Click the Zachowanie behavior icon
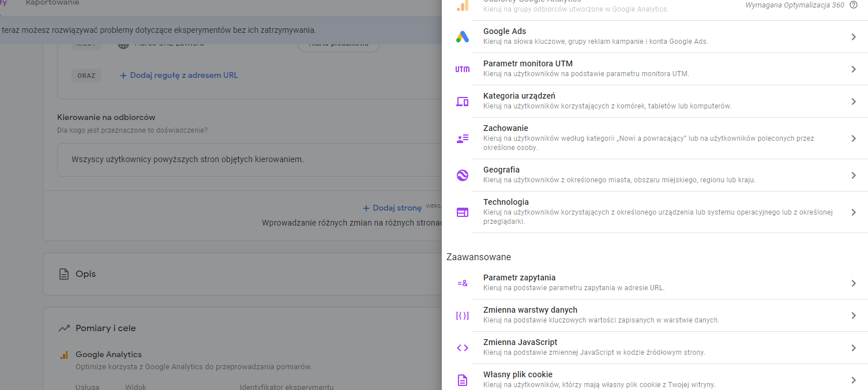Viewport: 868px width, 390px height. [x=462, y=138]
